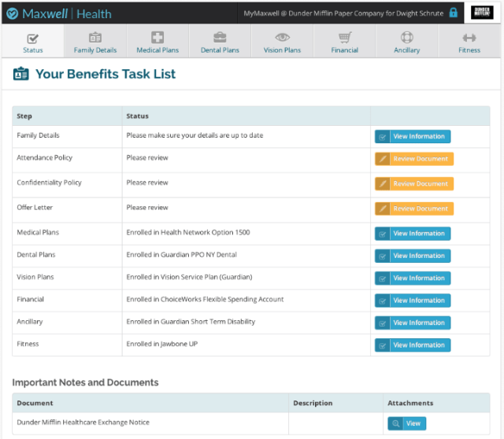Viewport: 504px width, 439px height.
Task: Click the badge icon beside Your Benefits Task List
Action: 21,74
